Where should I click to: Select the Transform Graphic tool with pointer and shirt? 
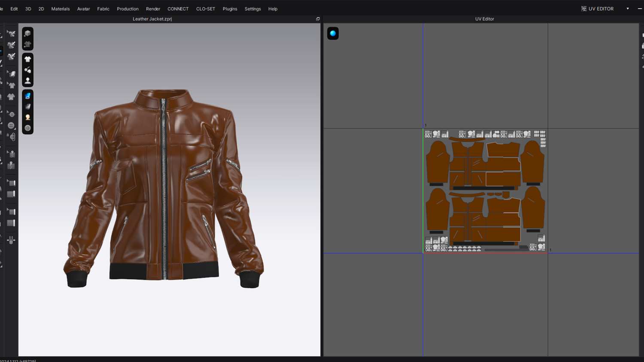click(x=11, y=85)
